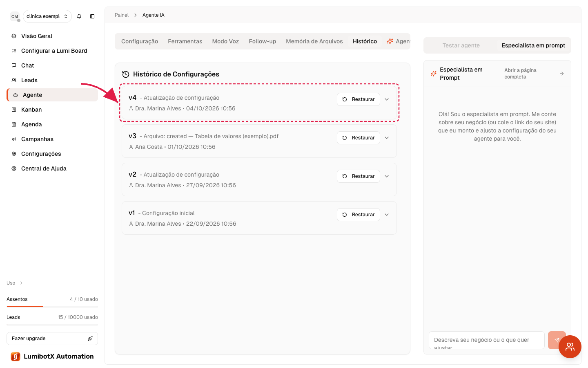Click the rocket icon in Fazer upgrade

[x=90, y=339]
